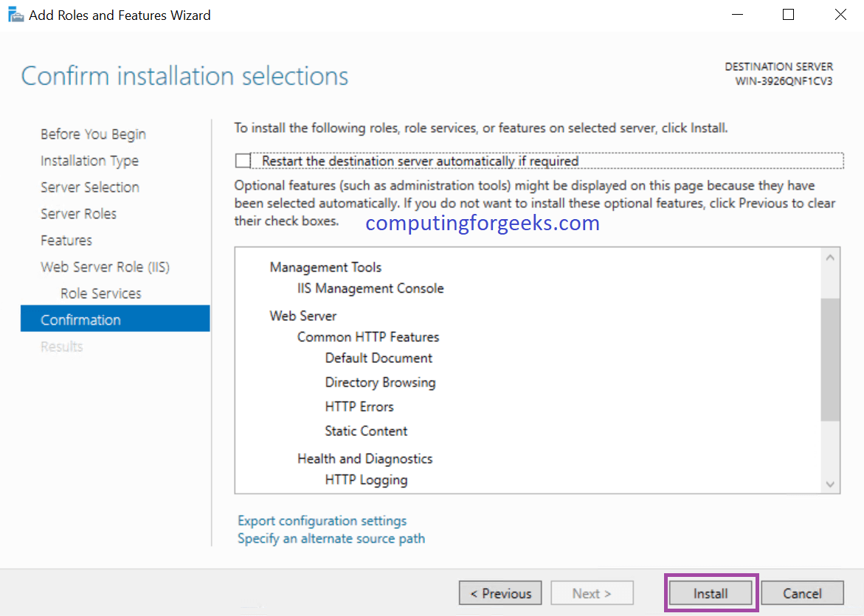Go back with the Previous button
The width and height of the screenshot is (864, 616).
click(x=500, y=593)
